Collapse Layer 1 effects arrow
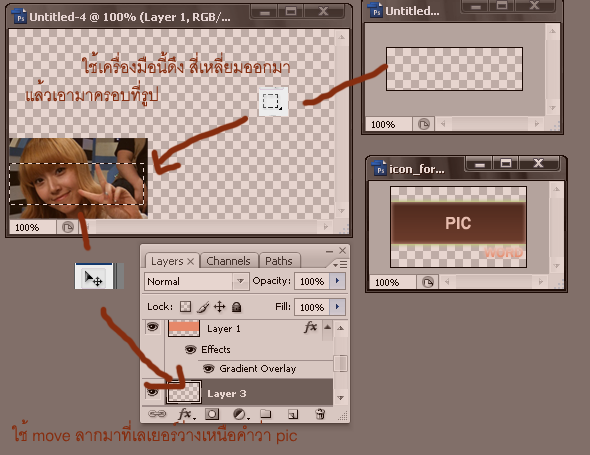The width and height of the screenshot is (590, 455). click(x=327, y=327)
